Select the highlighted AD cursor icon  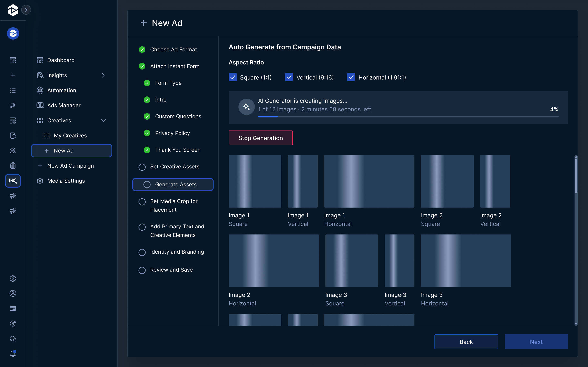click(13, 181)
